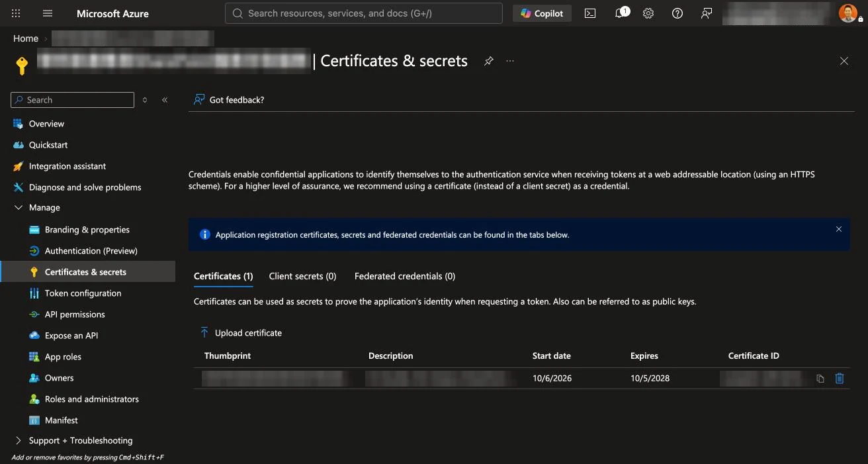
Task: Click the Copilot button
Action: pyautogui.click(x=542, y=13)
